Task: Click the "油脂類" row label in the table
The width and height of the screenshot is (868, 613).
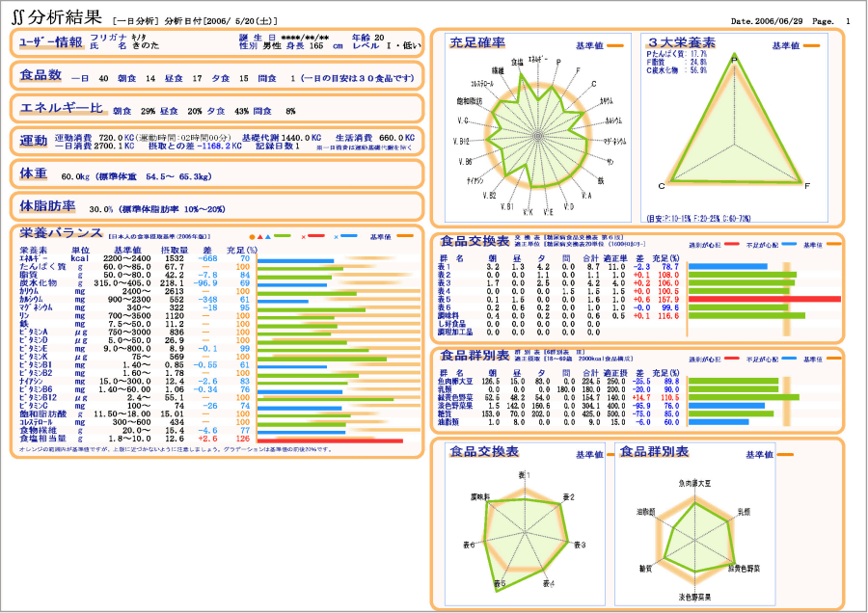Action: [x=448, y=422]
